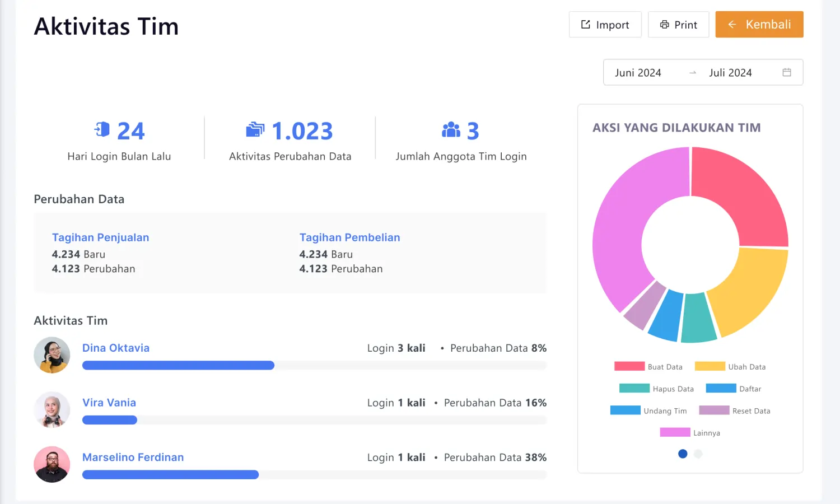This screenshot has width=840, height=504.
Task: Click the arrow between date range months
Action: coord(693,73)
